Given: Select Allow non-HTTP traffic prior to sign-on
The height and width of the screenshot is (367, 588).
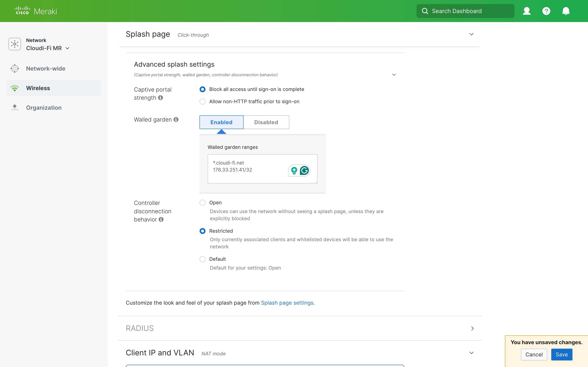Looking at the screenshot, I should pyautogui.click(x=202, y=102).
